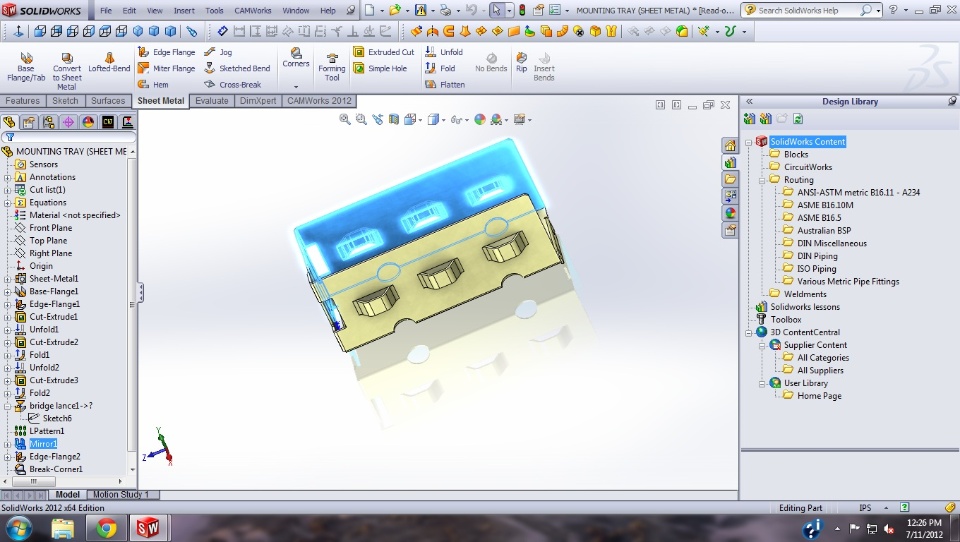Switch to the Features tab
Image resolution: width=960 pixels, height=542 pixels.
tap(23, 101)
